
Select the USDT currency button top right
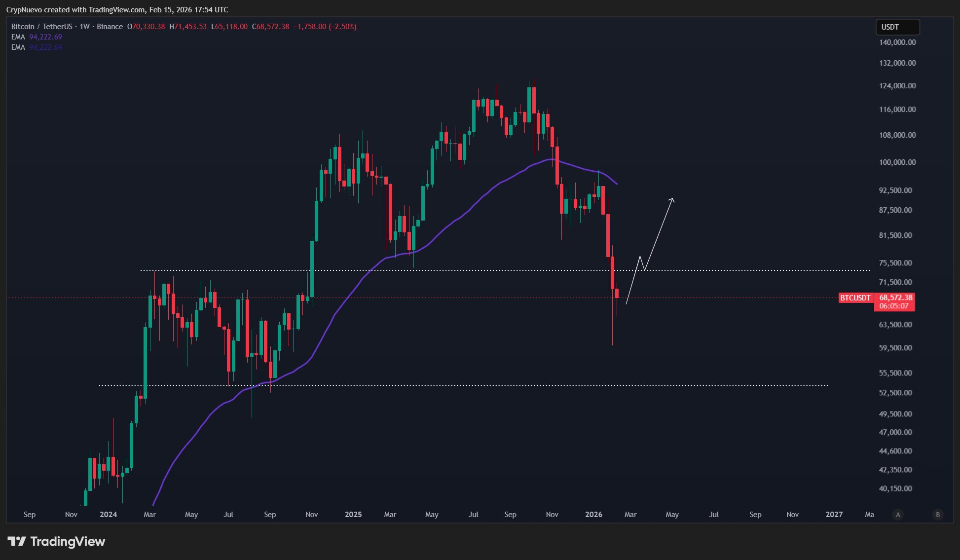(897, 27)
